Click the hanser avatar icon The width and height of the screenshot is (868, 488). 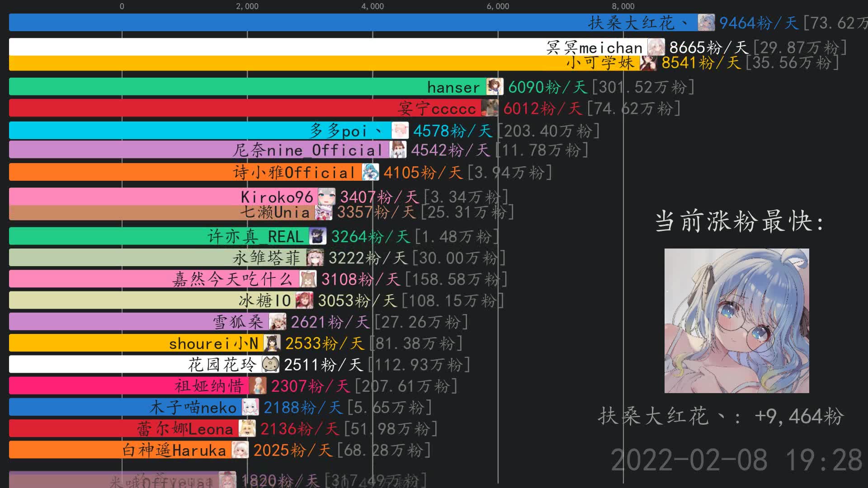495,87
